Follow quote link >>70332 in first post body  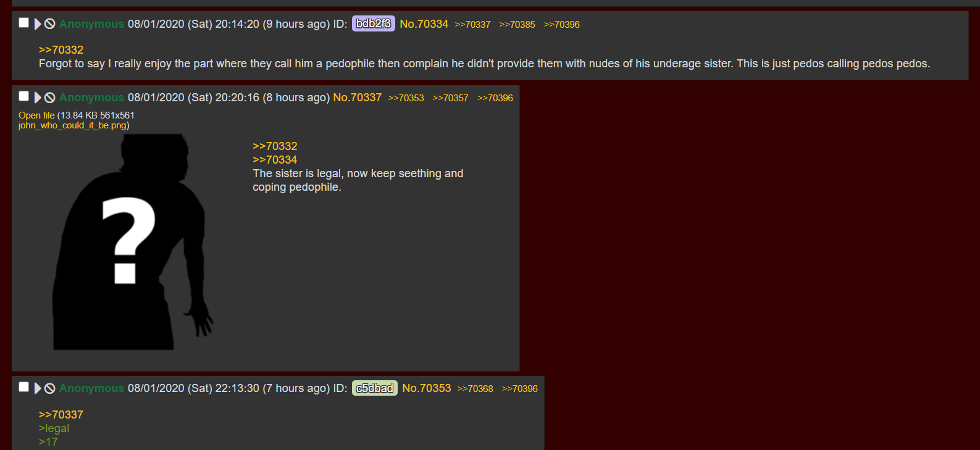[x=61, y=50]
